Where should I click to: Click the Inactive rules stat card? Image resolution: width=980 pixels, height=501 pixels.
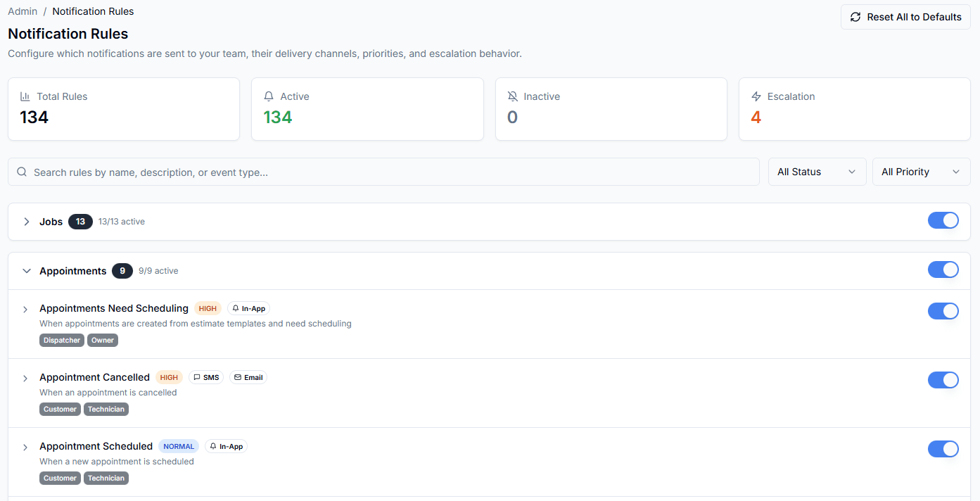[611, 109]
